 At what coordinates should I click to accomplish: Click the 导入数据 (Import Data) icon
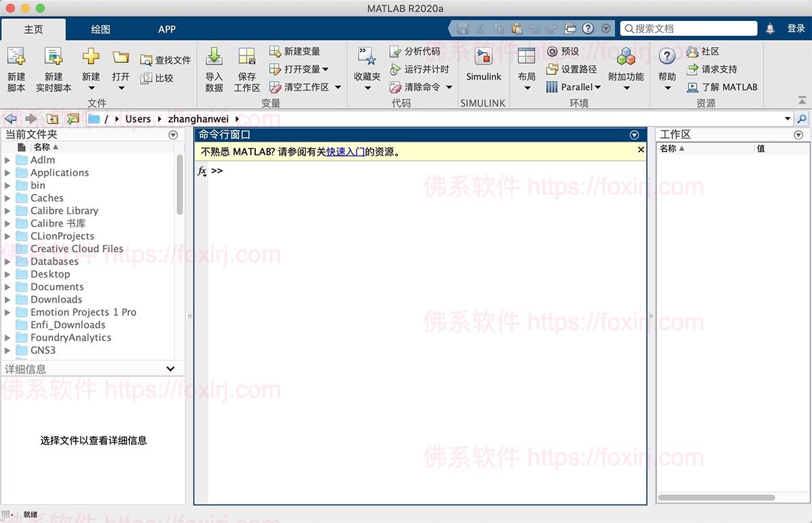[x=214, y=57]
